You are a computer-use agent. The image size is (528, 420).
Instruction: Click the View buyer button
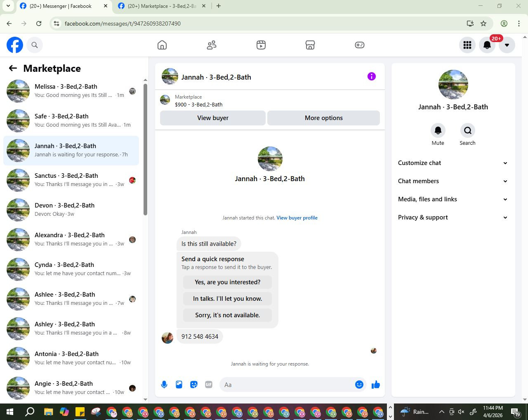[x=213, y=118]
